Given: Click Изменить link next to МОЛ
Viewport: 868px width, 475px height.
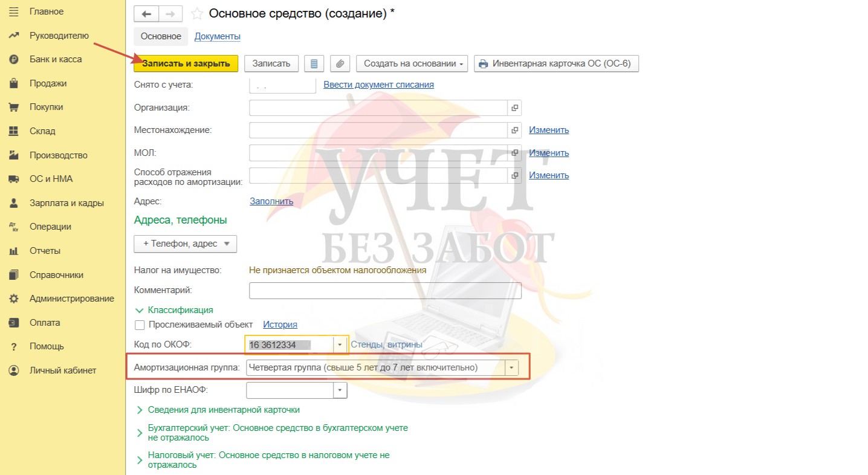Looking at the screenshot, I should (549, 153).
